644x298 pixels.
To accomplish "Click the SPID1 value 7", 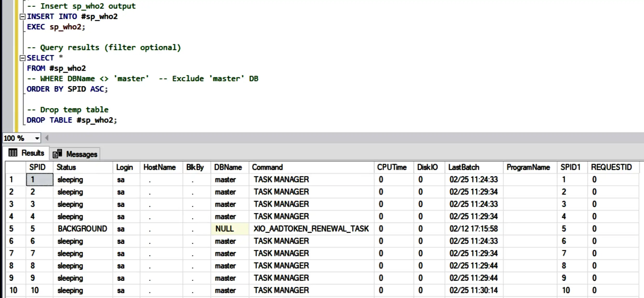I will tap(572, 253).
